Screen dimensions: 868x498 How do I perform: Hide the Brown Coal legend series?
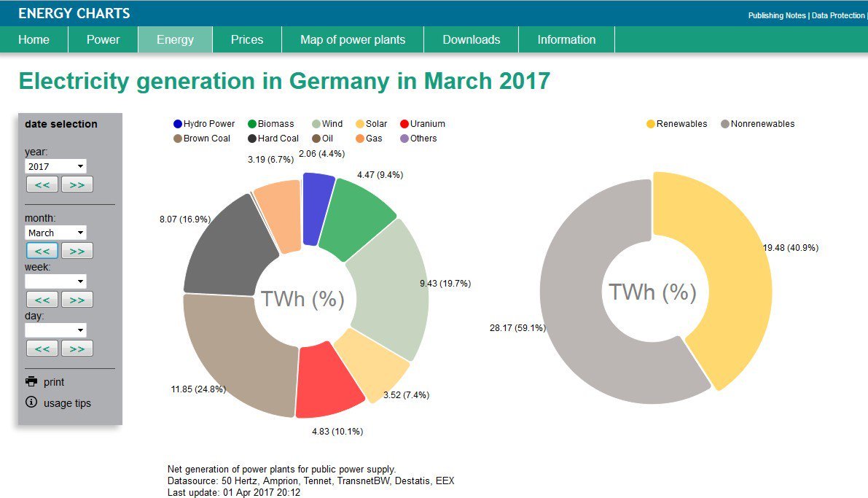(x=201, y=139)
